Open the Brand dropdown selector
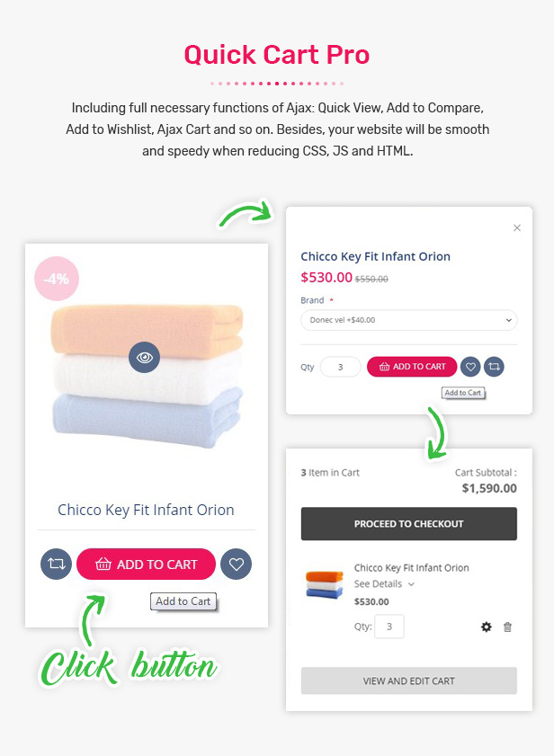The width and height of the screenshot is (554, 756). click(408, 320)
